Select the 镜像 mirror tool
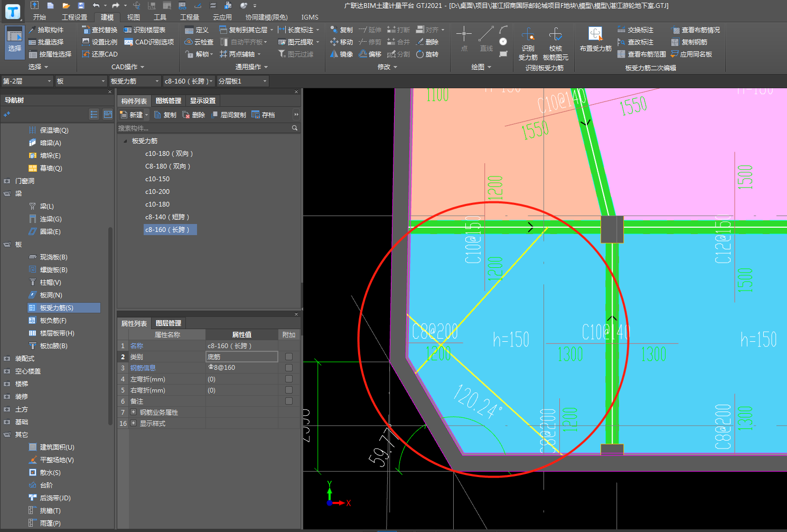787x532 pixels. point(341,54)
